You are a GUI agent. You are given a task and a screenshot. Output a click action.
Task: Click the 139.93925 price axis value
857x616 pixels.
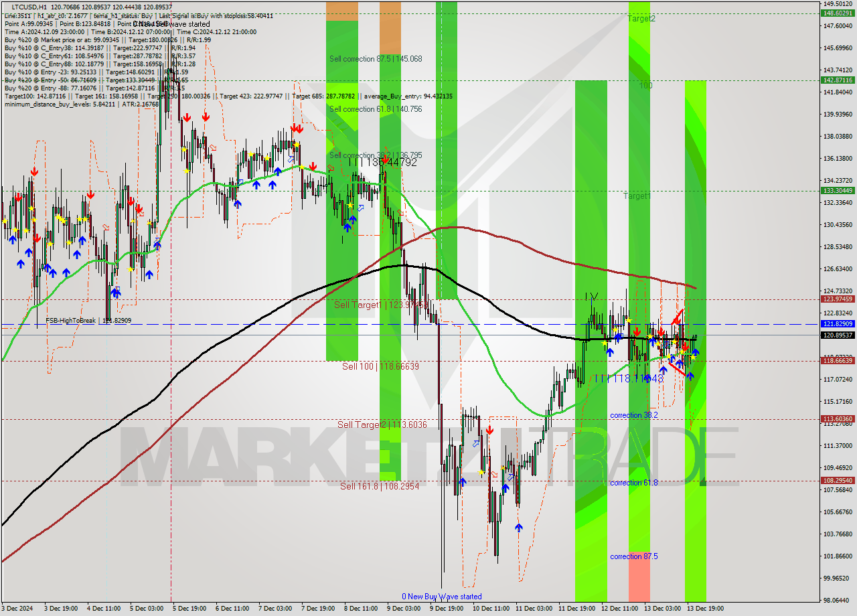(838, 114)
